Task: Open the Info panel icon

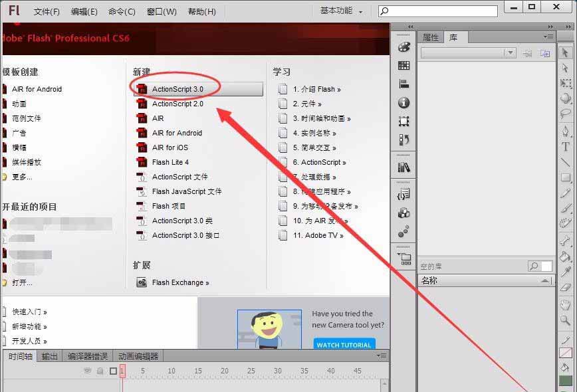Action: pos(404,102)
